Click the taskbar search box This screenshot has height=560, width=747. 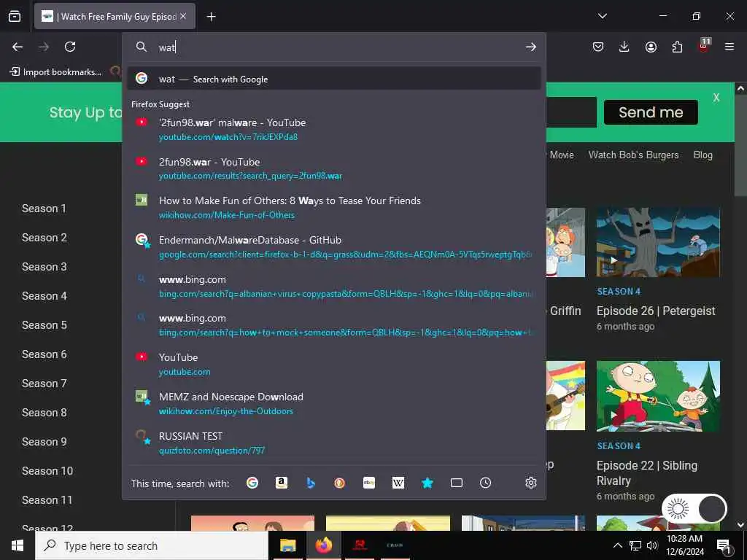pos(152,545)
